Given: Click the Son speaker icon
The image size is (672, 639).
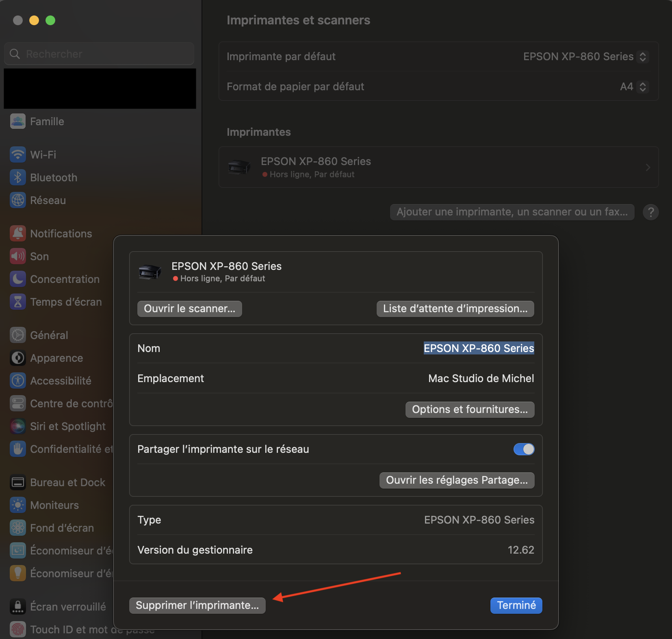Looking at the screenshot, I should [x=17, y=256].
